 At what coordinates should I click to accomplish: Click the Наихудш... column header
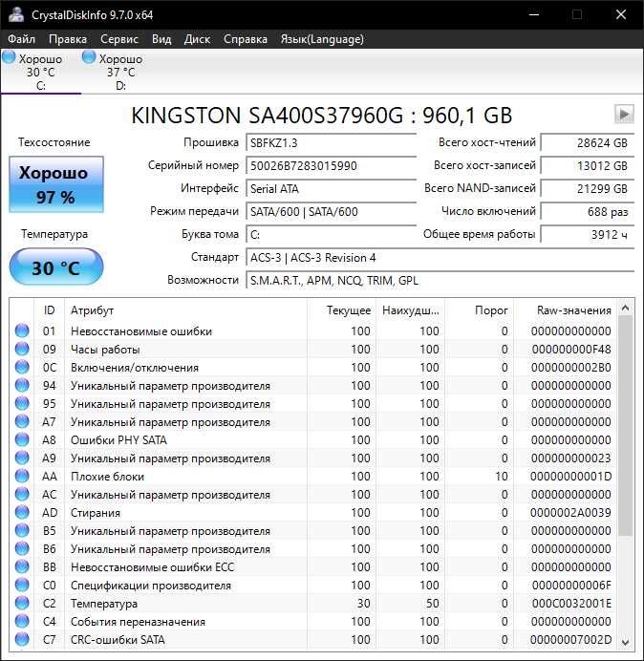point(410,310)
